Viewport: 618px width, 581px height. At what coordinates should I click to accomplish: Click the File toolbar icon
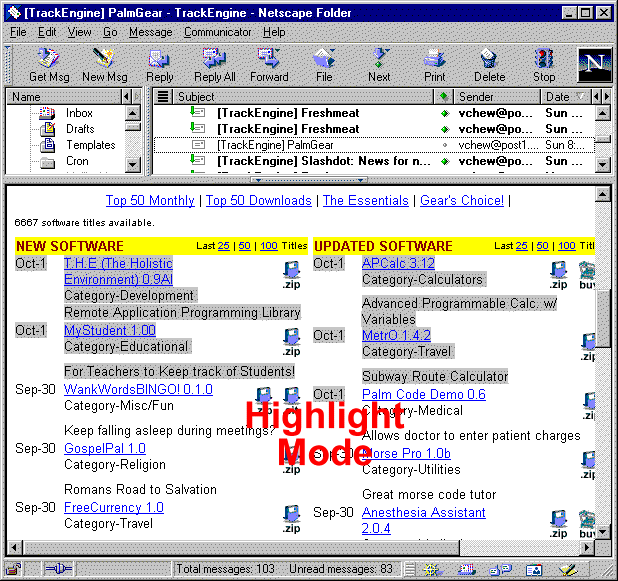click(x=324, y=65)
